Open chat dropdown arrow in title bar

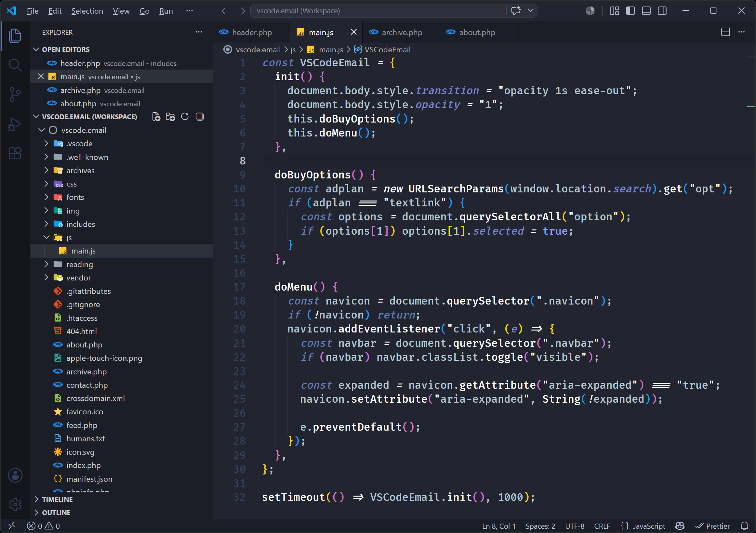(x=530, y=10)
